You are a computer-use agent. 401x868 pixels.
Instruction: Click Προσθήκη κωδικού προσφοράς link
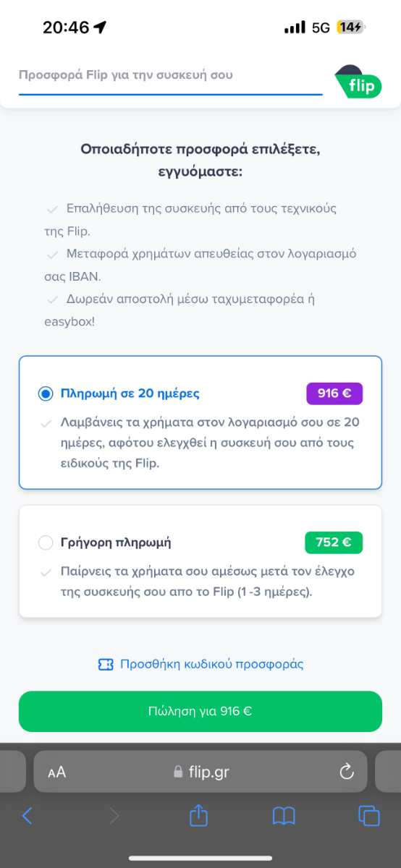[211, 664]
